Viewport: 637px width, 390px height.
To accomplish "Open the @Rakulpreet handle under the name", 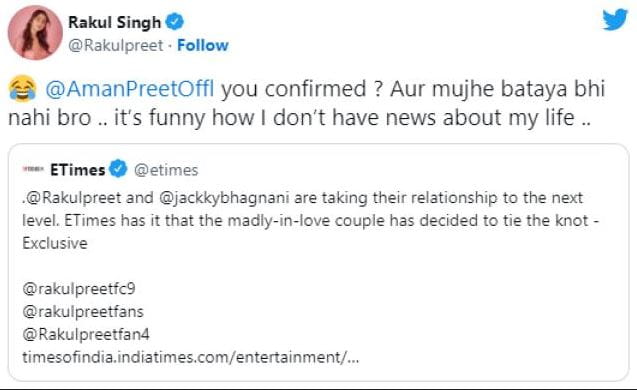I will pyautogui.click(x=116, y=46).
